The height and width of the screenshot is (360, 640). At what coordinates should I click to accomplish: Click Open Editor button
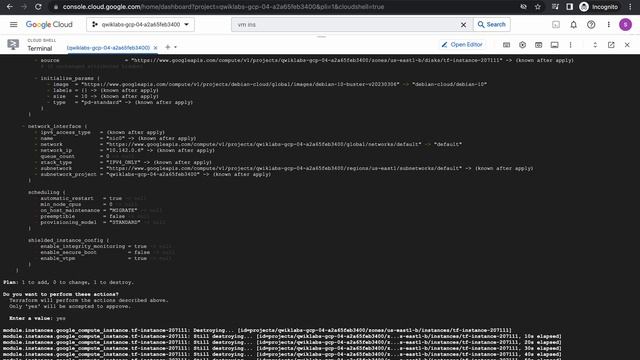pyautogui.click(x=462, y=44)
